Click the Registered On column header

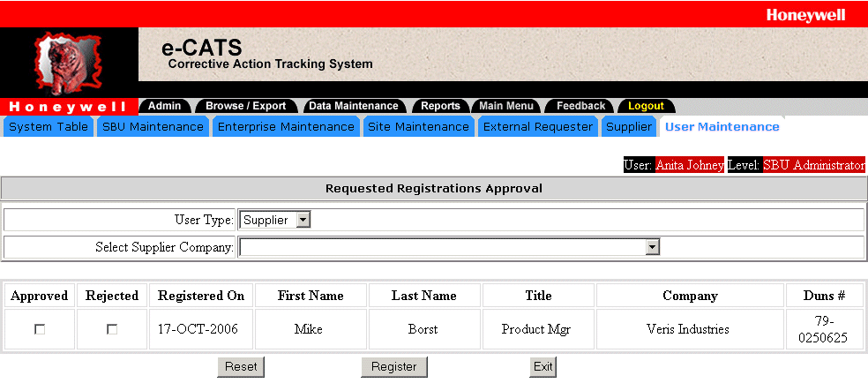pyautogui.click(x=201, y=296)
